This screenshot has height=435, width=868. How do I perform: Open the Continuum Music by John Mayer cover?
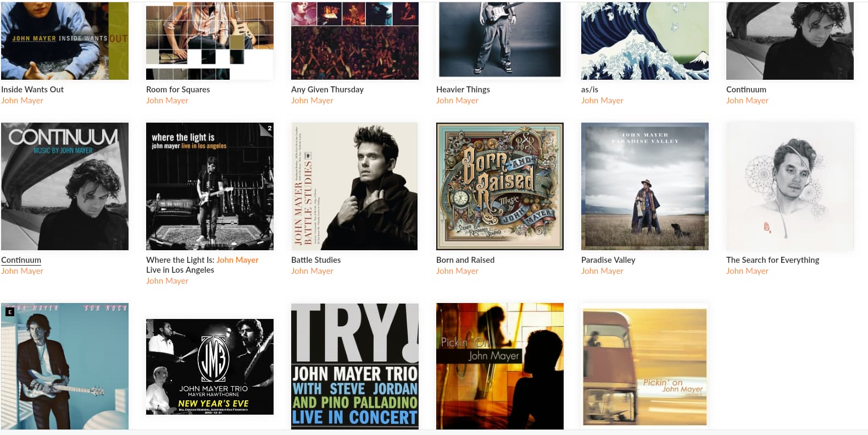[x=65, y=186]
